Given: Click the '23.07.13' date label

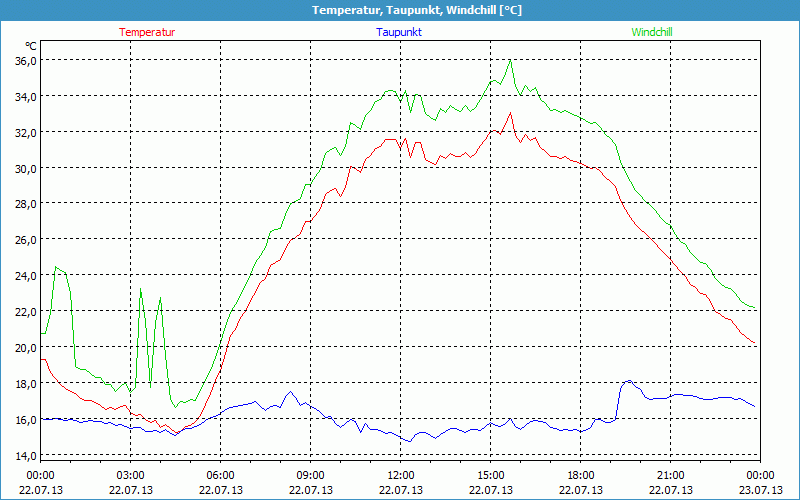Looking at the screenshot, I should point(760,490).
